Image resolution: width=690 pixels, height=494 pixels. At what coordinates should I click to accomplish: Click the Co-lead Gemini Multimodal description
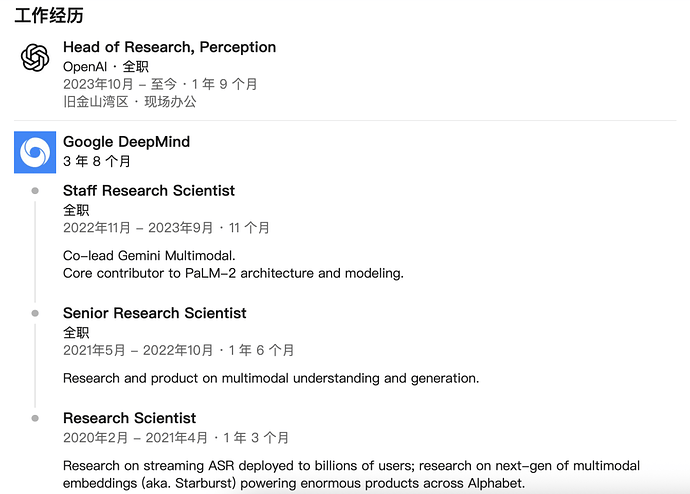(149, 256)
